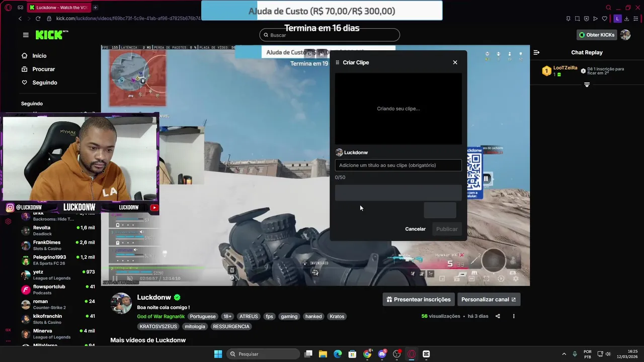Screen dimensions: 644x362
Task: Go back using the browser back arrow
Action: (x=20, y=19)
